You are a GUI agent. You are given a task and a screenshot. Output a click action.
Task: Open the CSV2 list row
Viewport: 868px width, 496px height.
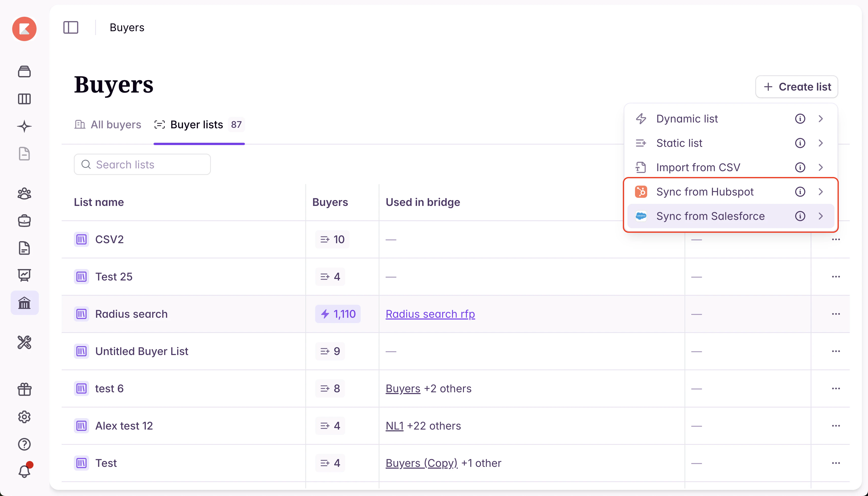[109, 239]
